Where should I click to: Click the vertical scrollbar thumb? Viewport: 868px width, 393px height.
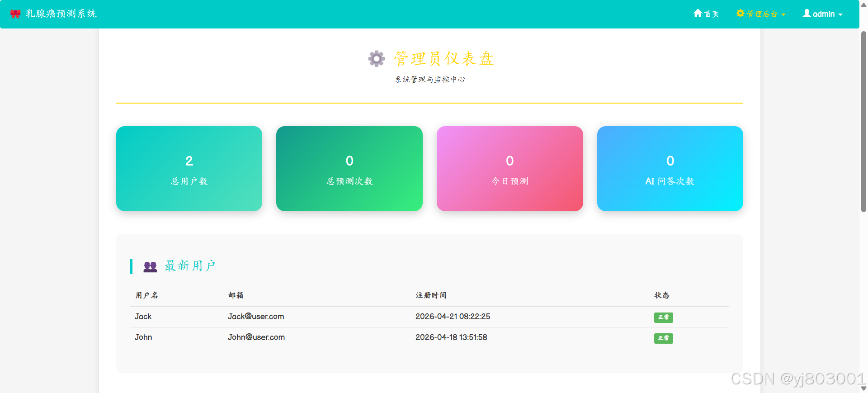point(863,121)
